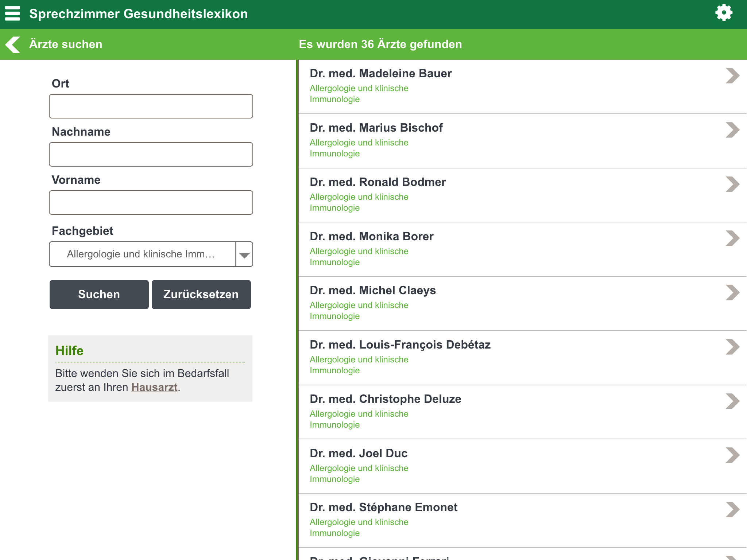The width and height of the screenshot is (747, 560).
Task: Open settings via the gear icon
Action: point(724,13)
